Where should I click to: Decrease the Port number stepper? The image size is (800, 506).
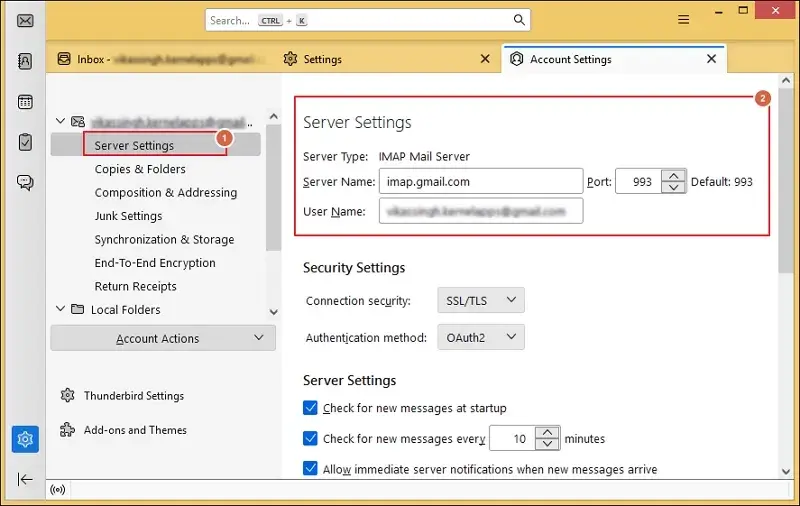pos(673,187)
